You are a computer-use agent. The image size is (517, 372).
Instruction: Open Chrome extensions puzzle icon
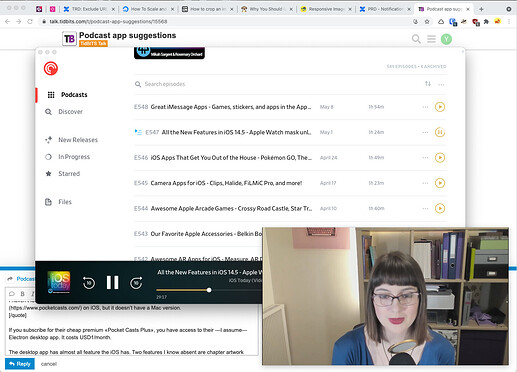[486, 22]
